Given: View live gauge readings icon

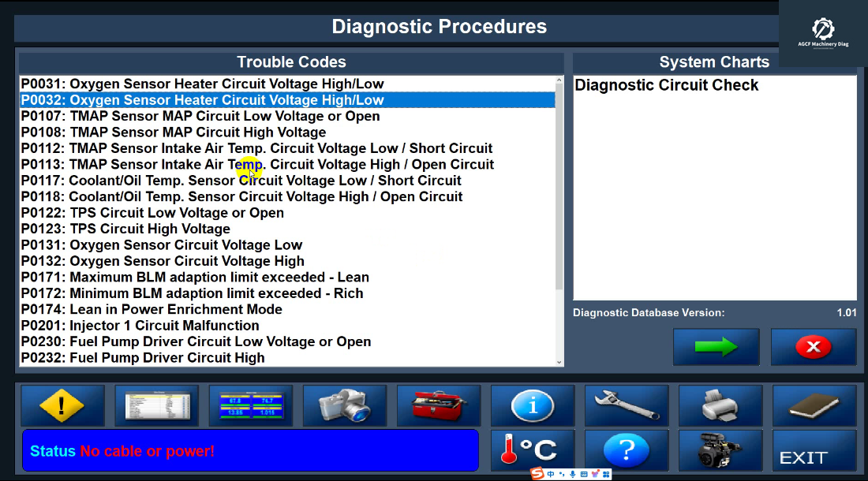Looking at the screenshot, I should (250, 405).
